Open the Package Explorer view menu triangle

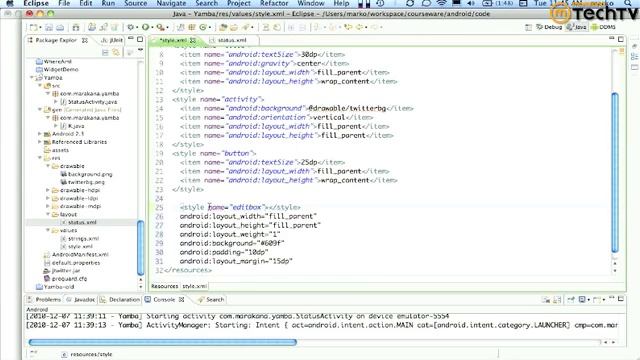tap(140, 49)
